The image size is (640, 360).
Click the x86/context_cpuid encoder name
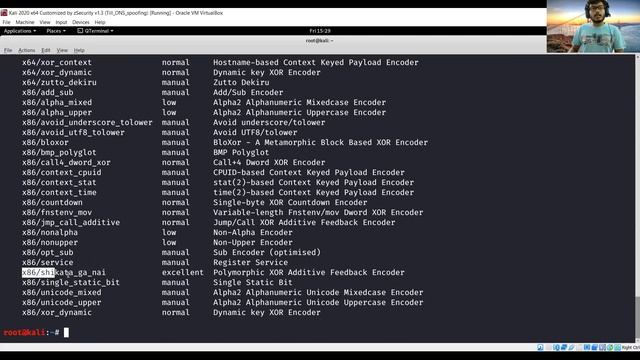pos(62,172)
